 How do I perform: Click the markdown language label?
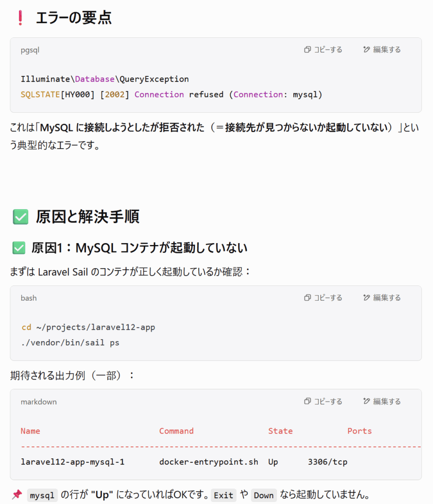point(38,402)
